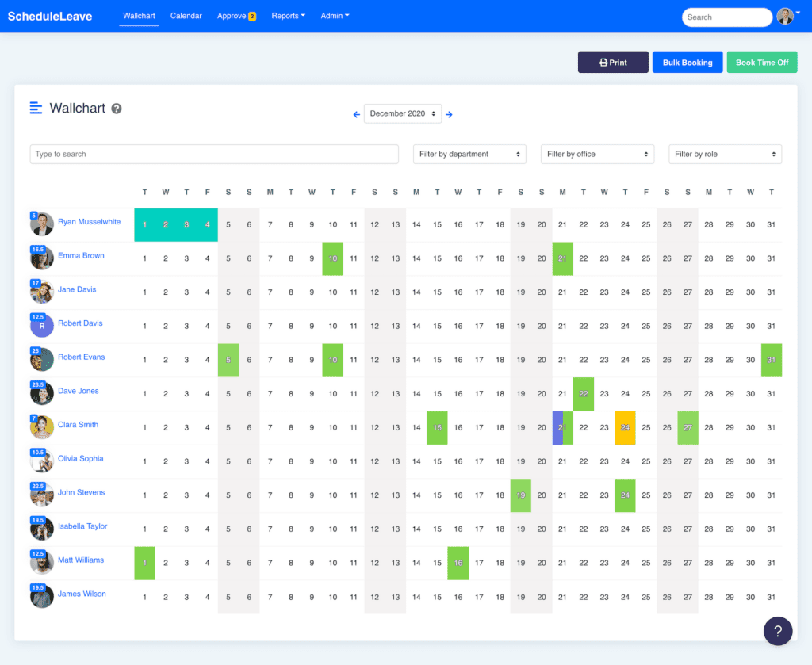Open the Filter by role dropdown
Image resolution: width=812 pixels, height=665 pixels.
pos(725,154)
